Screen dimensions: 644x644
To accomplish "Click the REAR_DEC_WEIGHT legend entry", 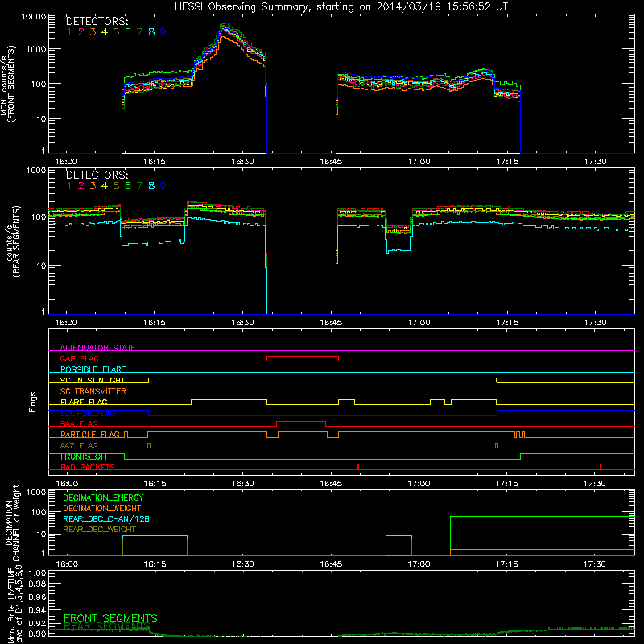I will point(99,530).
